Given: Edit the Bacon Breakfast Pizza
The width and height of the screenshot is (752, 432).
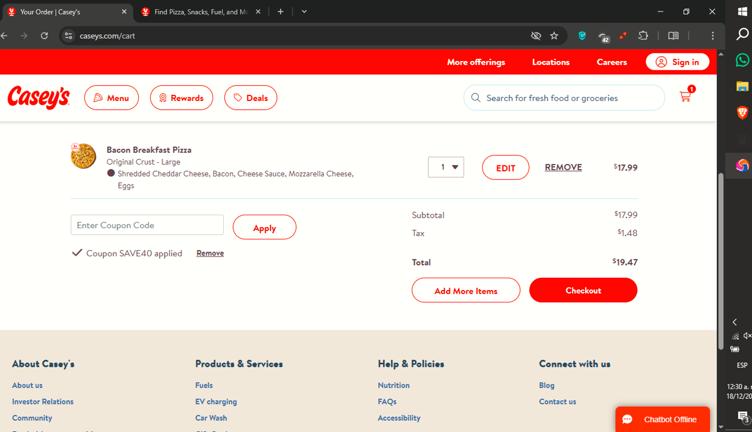Looking at the screenshot, I should click(505, 168).
